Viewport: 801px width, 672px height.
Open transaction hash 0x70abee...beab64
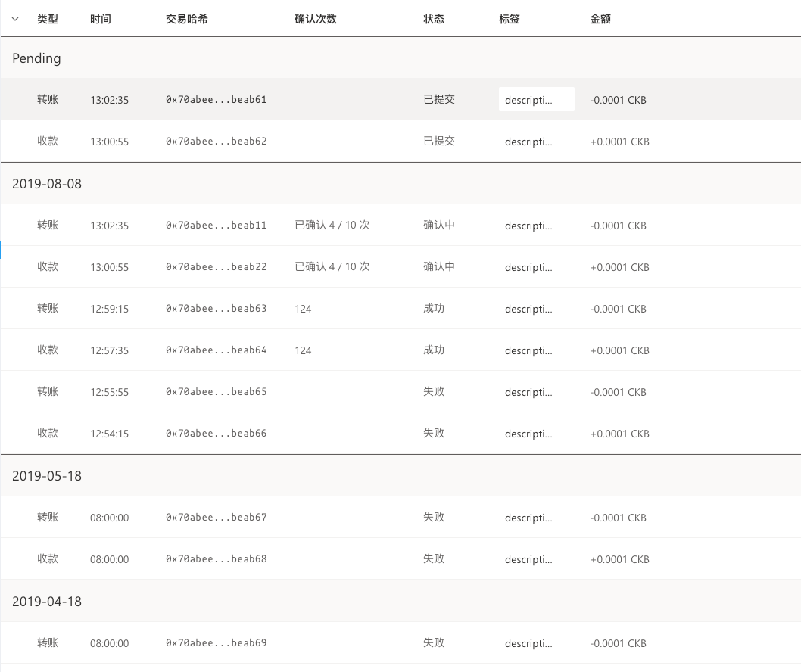[x=216, y=350]
